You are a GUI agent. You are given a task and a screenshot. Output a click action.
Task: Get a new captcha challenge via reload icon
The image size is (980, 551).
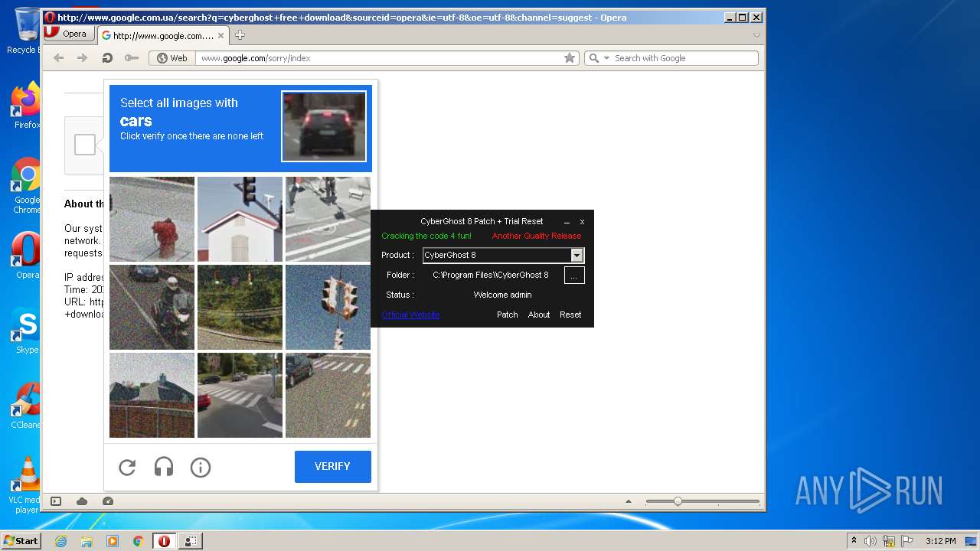[127, 467]
